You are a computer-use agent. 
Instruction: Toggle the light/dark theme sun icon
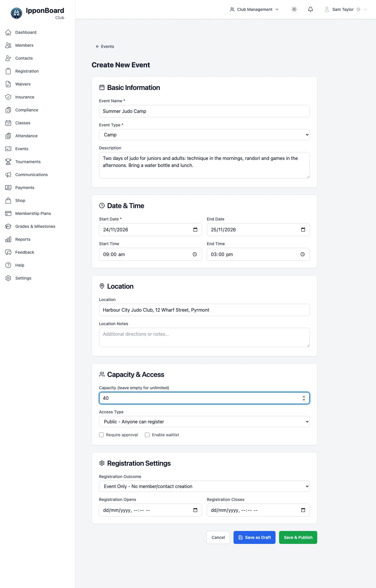294,9
